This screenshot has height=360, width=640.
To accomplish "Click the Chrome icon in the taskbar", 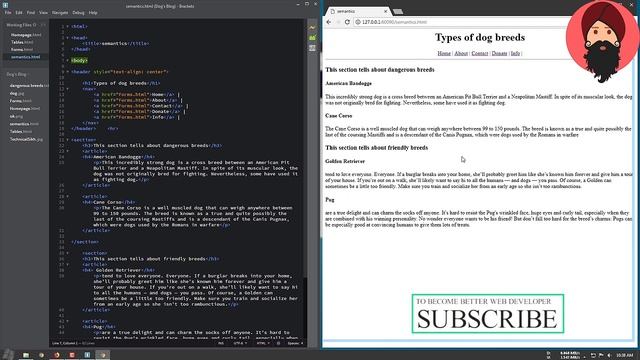I will tap(41, 355).
